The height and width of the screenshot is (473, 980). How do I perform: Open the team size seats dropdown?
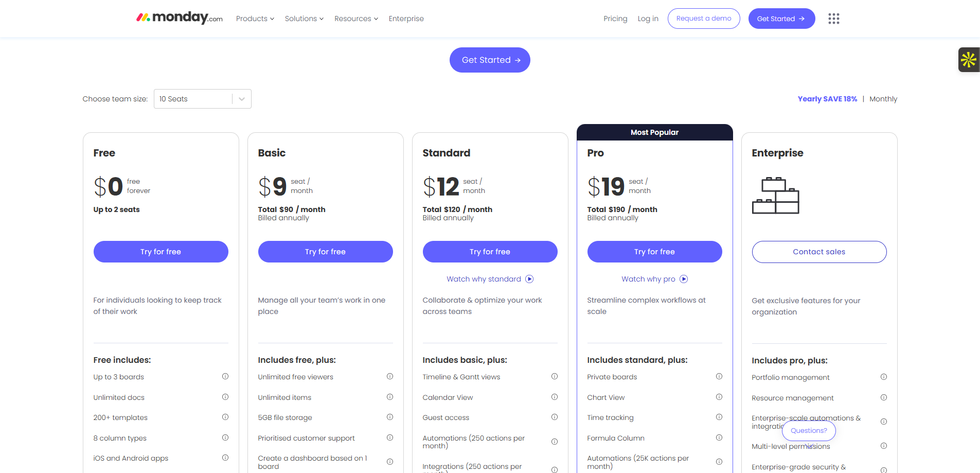click(x=202, y=99)
